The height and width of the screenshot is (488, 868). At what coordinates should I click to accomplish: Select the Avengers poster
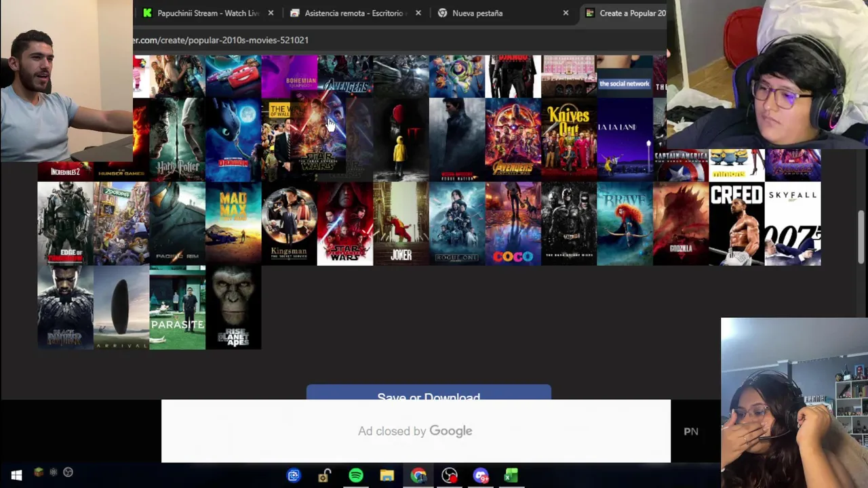point(344,77)
